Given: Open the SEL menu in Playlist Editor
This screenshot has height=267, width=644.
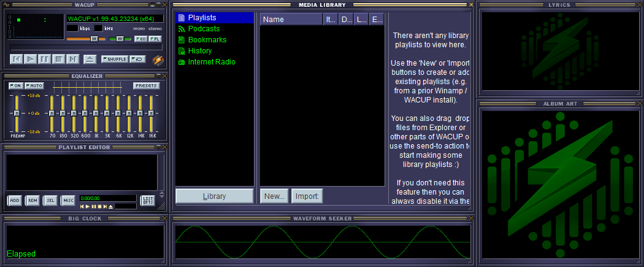Looking at the screenshot, I should click(50, 201).
